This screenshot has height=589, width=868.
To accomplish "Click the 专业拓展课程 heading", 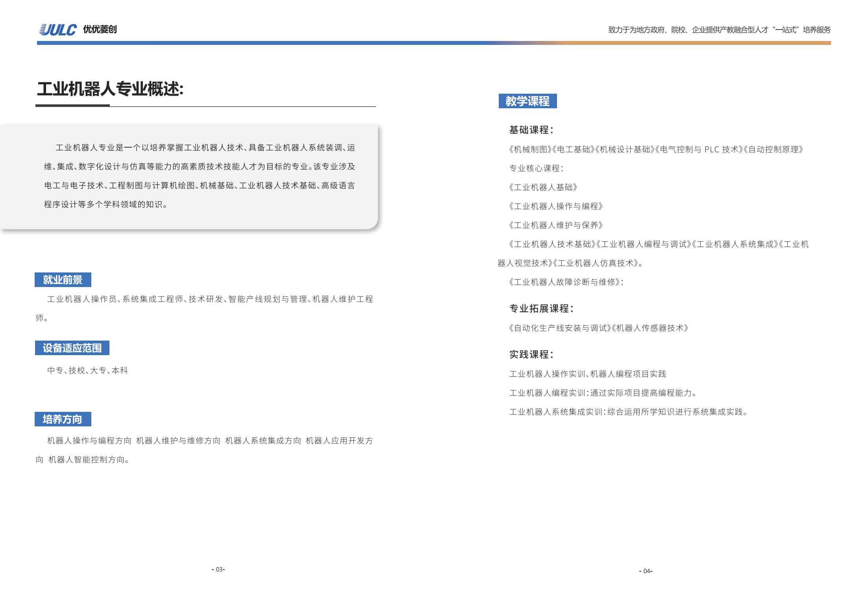I will (x=542, y=309).
